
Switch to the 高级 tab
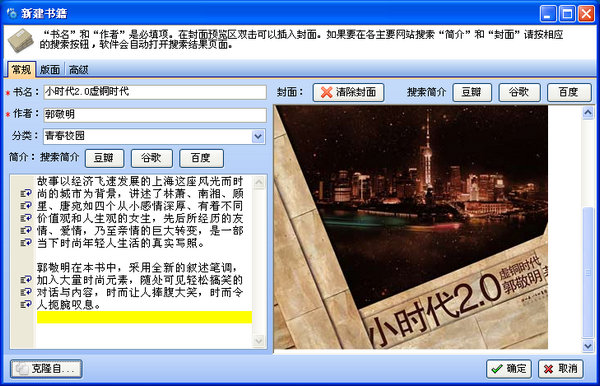click(78, 70)
